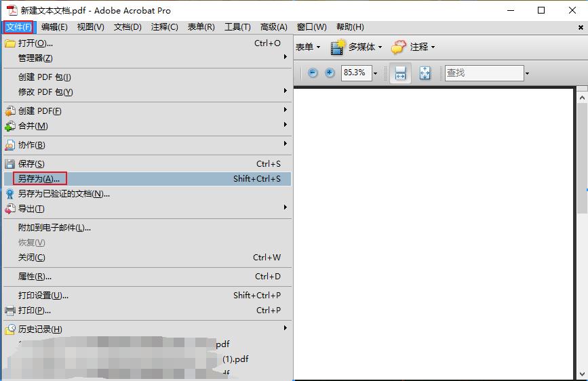Viewport: 588px width, 381px height.
Task: Choose 另存为(A)... menu entry
Action: pos(147,179)
